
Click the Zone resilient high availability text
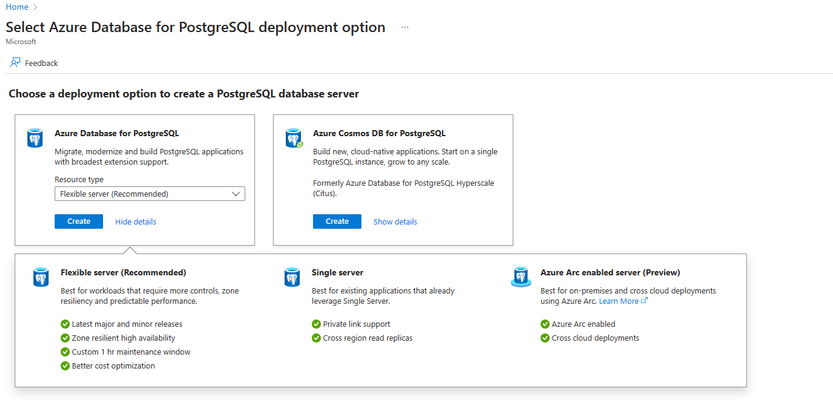point(124,338)
